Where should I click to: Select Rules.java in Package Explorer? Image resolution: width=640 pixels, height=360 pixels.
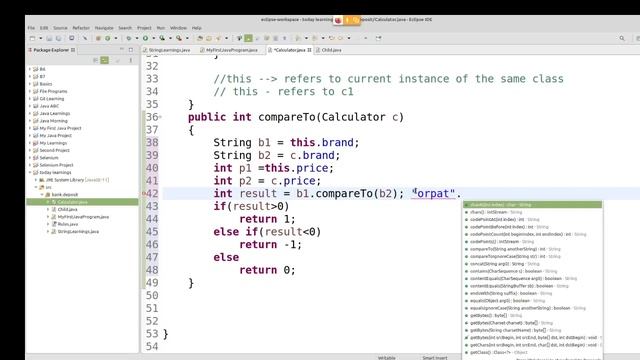[x=68, y=224]
